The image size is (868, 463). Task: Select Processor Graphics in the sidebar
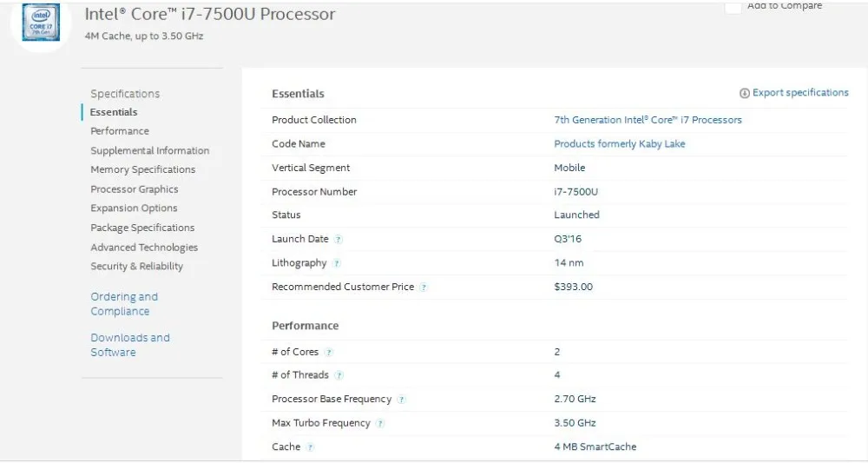click(x=134, y=189)
